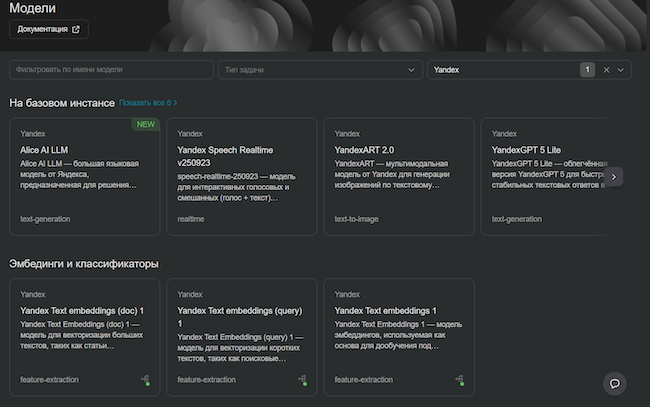Click the Модели page title
This screenshot has width=650, height=407.
32,8
